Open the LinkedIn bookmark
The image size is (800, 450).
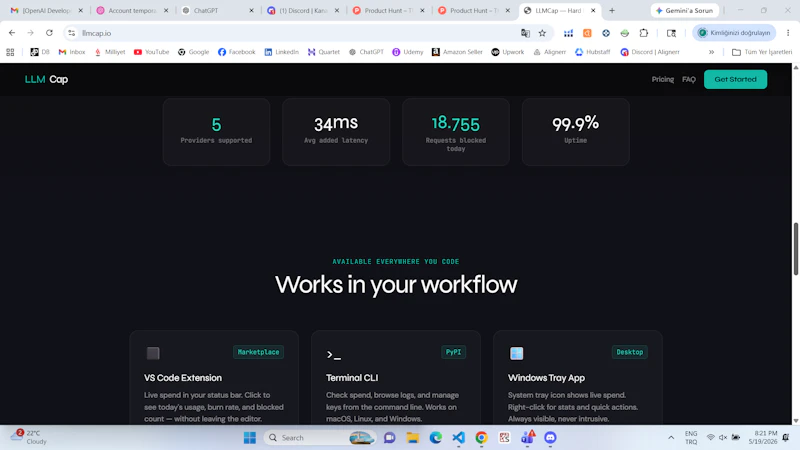tap(281, 52)
